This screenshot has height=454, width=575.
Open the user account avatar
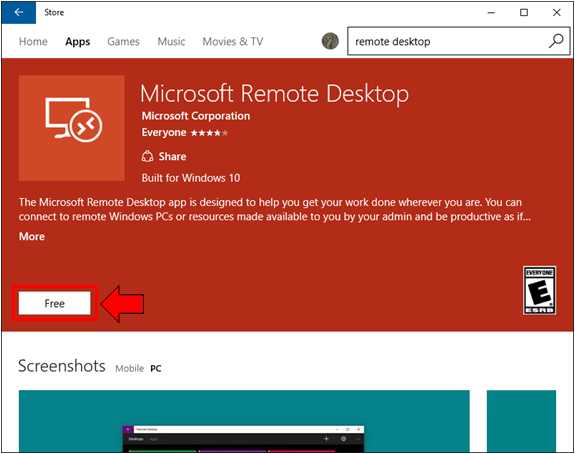tap(330, 41)
